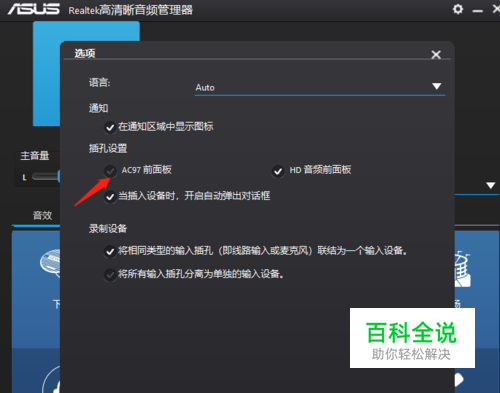The height and width of the screenshot is (393, 500).
Task: Enable AC97 前面板 option
Action: point(110,171)
